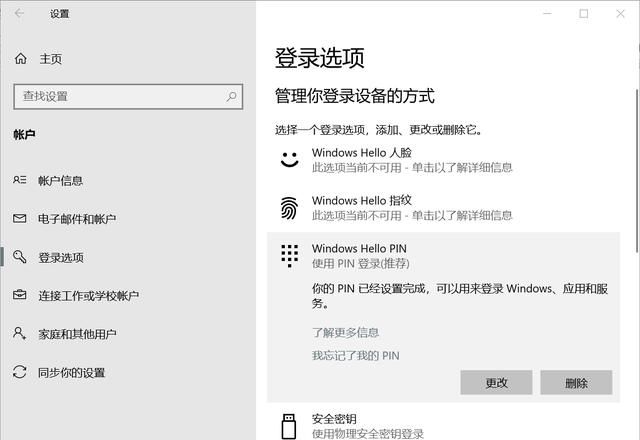This screenshot has width=640, height=440.
Task: Click the USB security key icon
Action: coord(289,426)
